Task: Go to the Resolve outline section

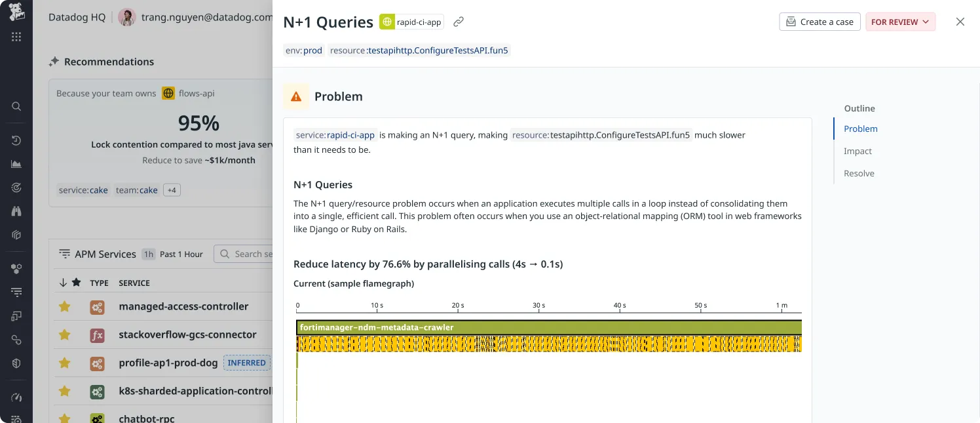Action: point(859,173)
